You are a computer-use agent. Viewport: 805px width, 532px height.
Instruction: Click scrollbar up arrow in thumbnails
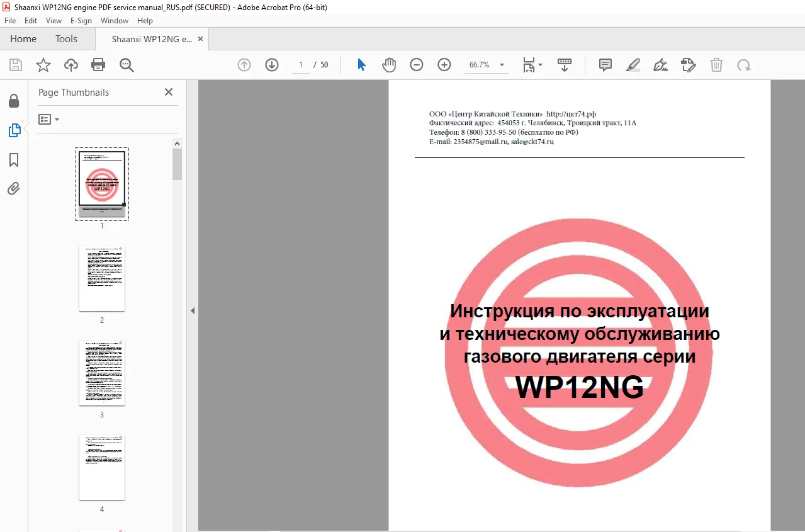pos(177,144)
